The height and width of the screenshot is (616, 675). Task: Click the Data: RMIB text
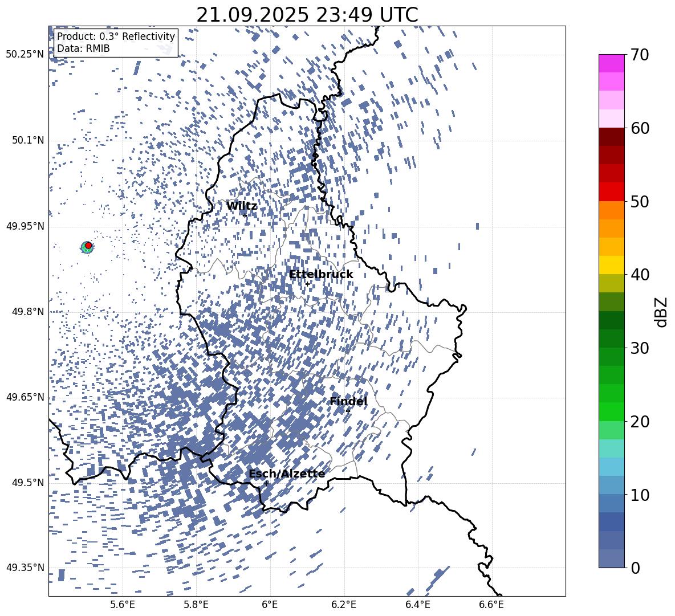(83, 48)
